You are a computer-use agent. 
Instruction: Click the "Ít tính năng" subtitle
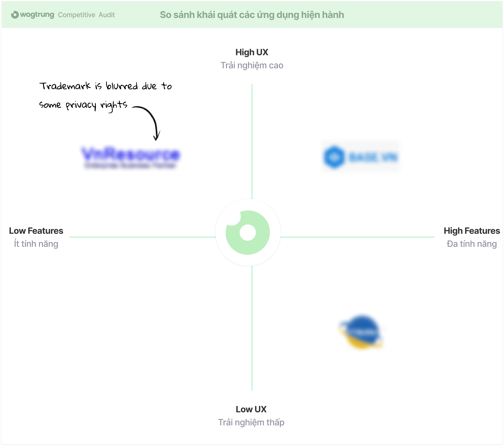click(36, 244)
